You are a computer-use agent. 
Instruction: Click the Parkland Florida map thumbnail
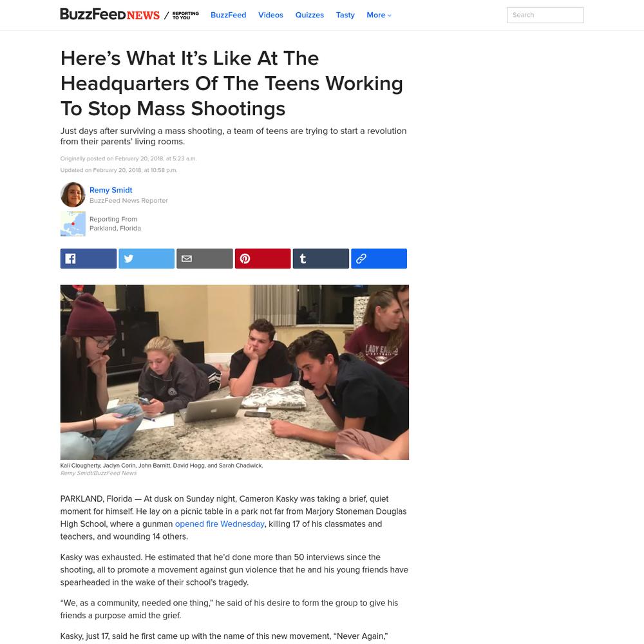pos(73,224)
